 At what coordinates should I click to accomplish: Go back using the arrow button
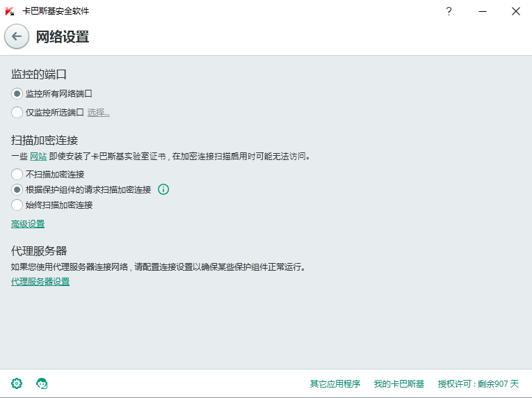pyautogui.click(x=17, y=36)
